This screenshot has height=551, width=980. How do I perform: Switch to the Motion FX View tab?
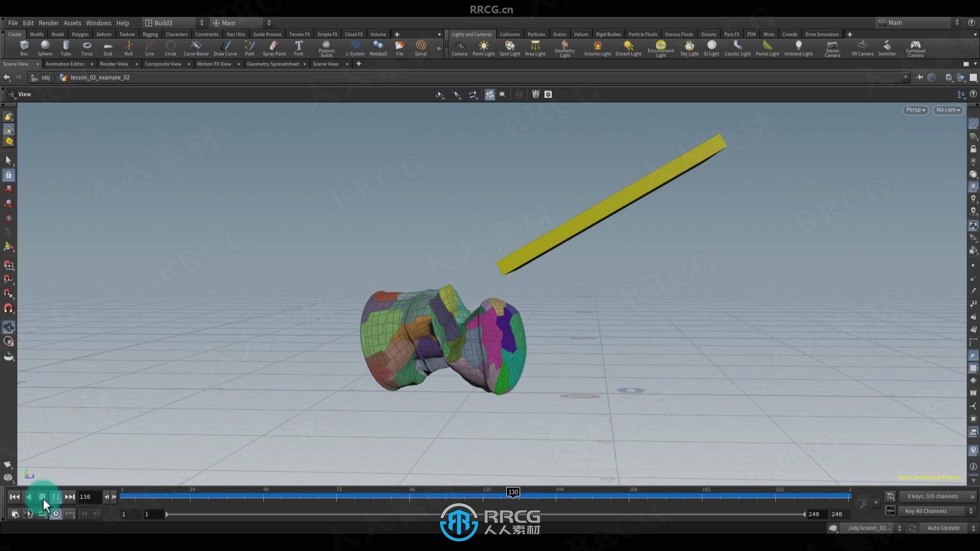point(213,63)
